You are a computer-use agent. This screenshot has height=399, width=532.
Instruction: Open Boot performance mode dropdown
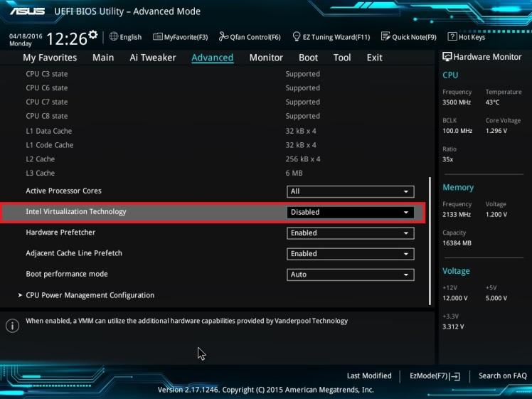(x=351, y=275)
